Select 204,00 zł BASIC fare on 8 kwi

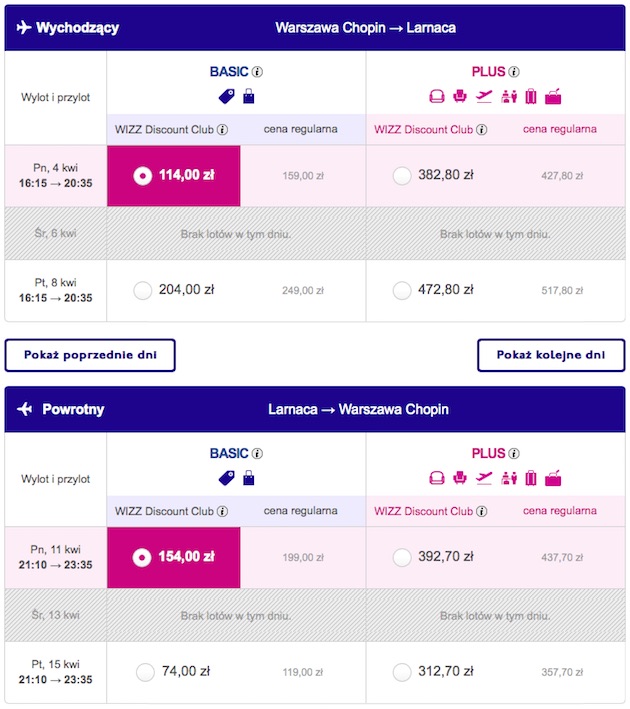pyautogui.click(x=142, y=290)
